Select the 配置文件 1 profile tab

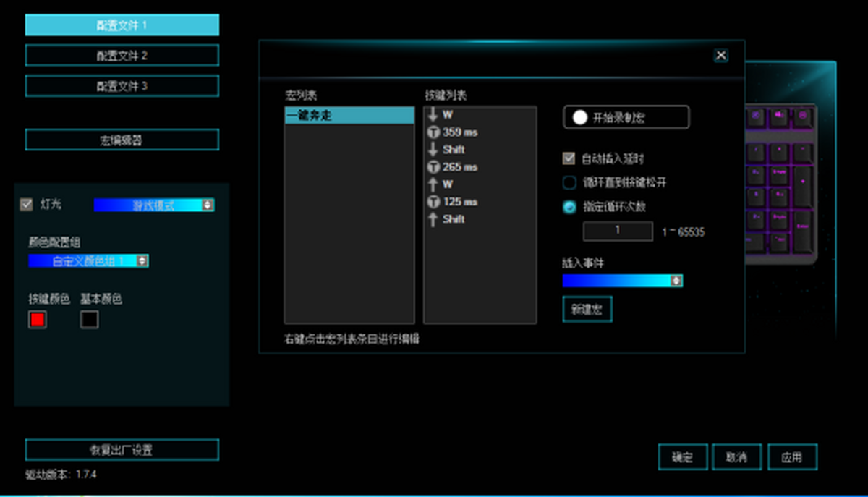pyautogui.click(x=122, y=25)
